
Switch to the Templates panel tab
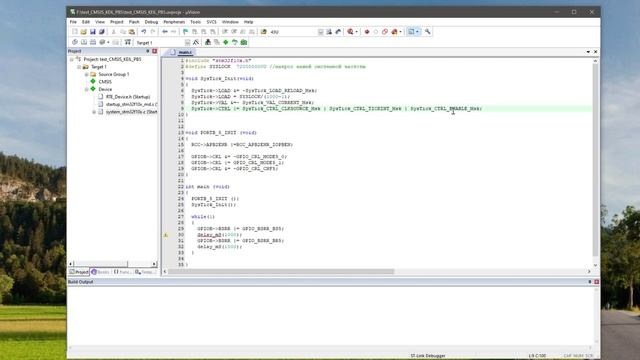click(145, 272)
